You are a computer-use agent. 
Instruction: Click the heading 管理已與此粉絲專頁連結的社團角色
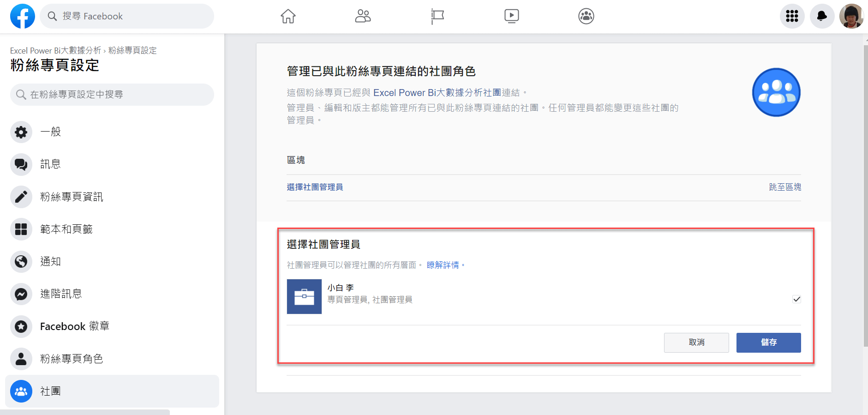[381, 71]
